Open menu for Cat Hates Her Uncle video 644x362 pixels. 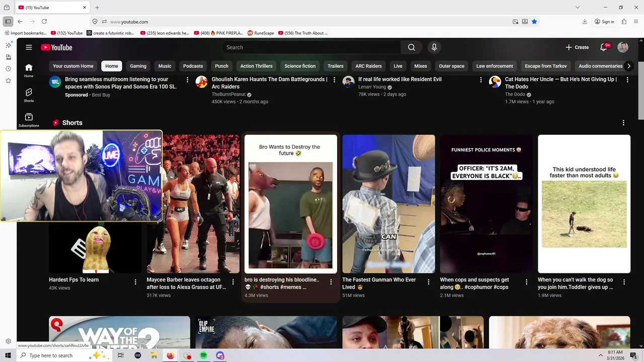click(x=627, y=80)
